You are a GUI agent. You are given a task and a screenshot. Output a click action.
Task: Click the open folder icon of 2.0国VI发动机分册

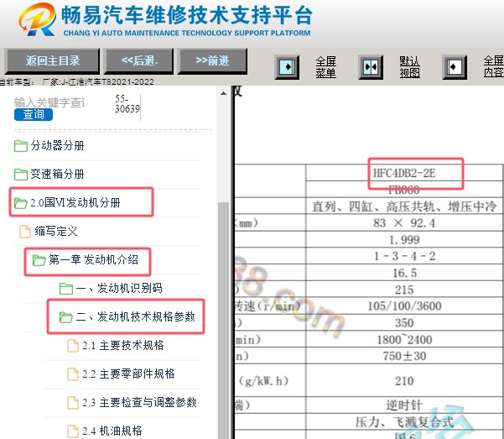[21, 203]
